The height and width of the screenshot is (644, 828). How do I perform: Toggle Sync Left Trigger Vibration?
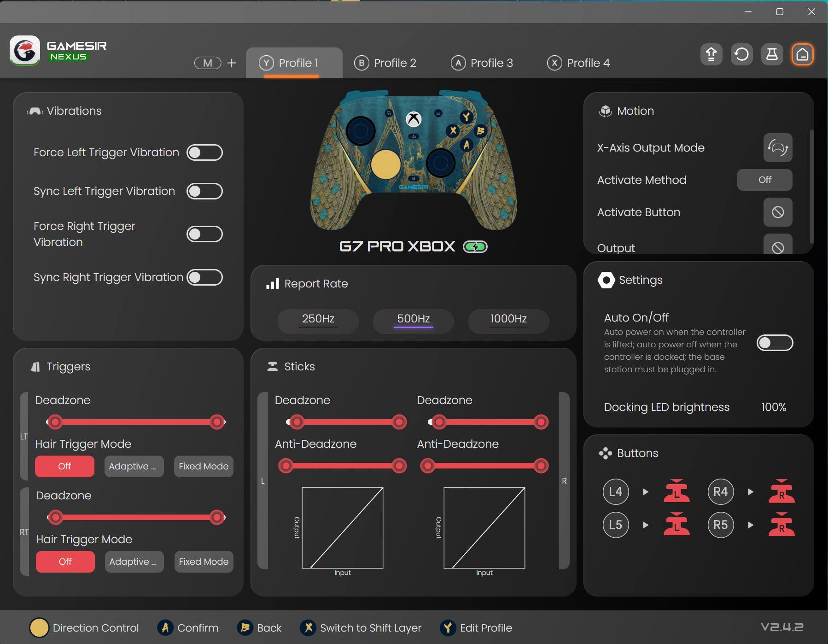[x=204, y=191]
